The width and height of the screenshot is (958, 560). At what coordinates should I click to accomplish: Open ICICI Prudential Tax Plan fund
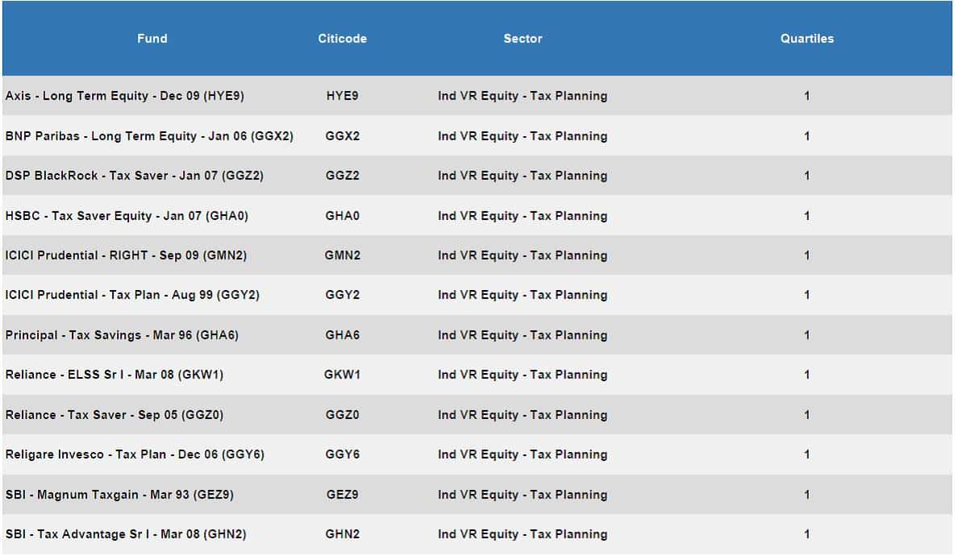[x=132, y=295]
